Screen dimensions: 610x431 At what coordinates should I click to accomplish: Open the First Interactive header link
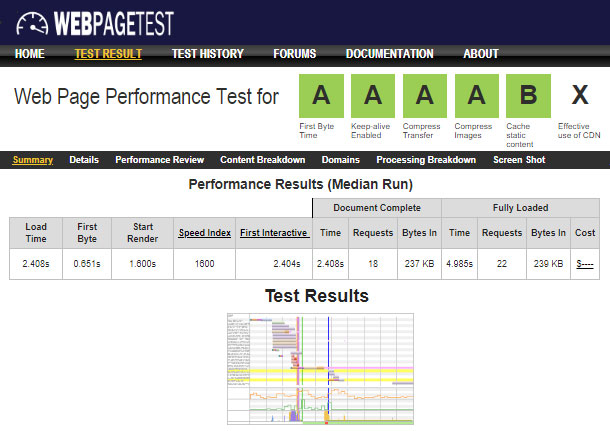[274, 233]
